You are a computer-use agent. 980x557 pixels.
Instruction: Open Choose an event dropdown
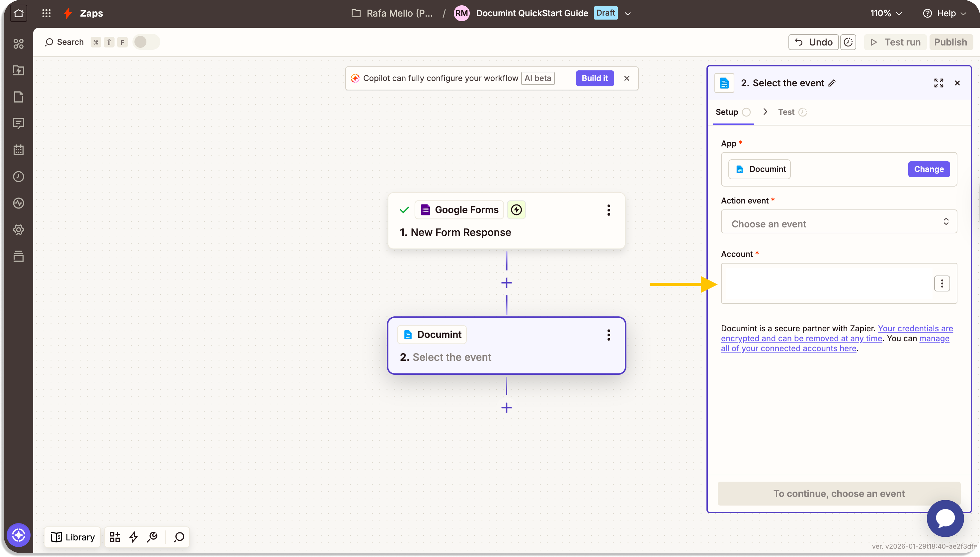(x=839, y=221)
